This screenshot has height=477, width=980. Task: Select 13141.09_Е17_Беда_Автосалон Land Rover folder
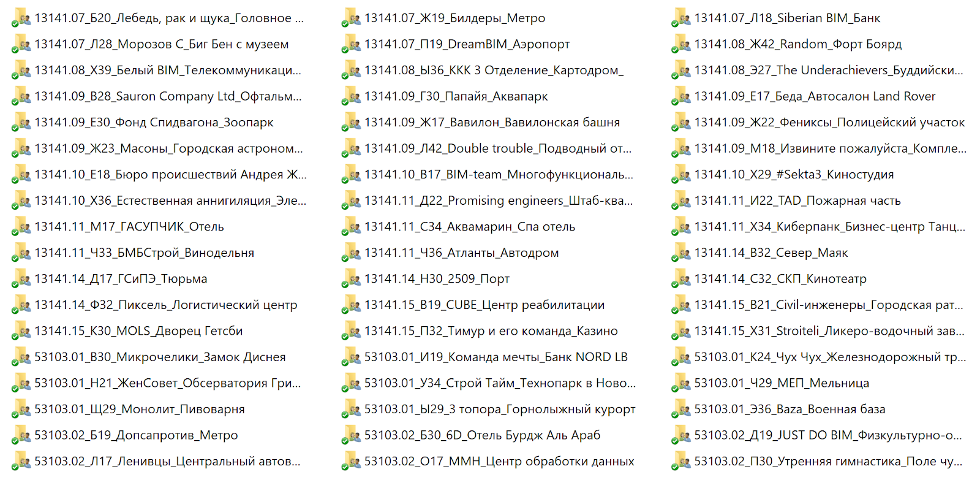pyautogui.click(x=815, y=96)
